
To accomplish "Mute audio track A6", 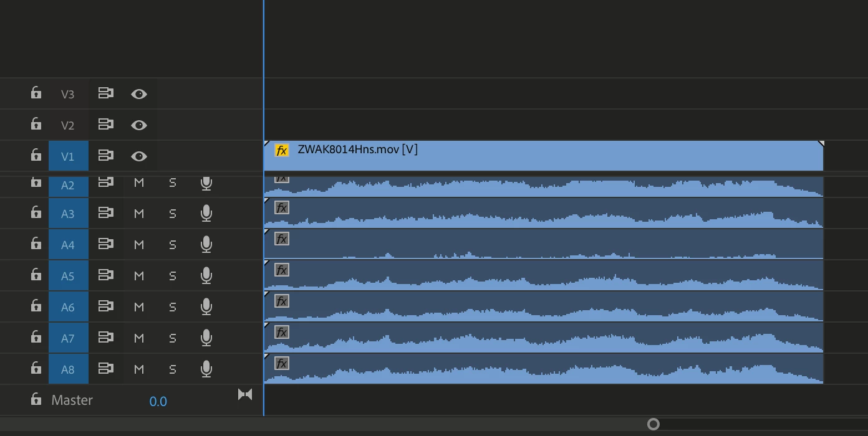I will point(139,307).
